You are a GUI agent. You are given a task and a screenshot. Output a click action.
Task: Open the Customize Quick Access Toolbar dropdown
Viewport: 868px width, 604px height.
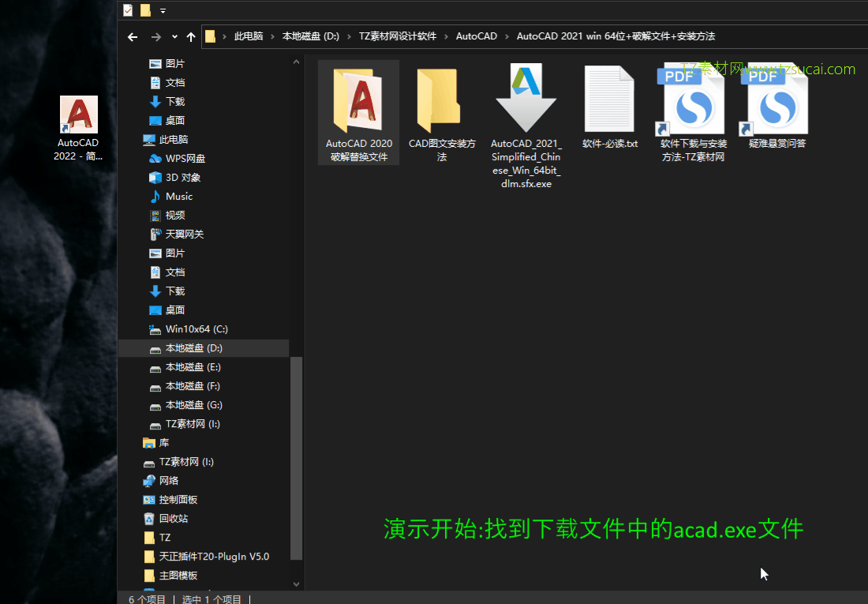(163, 10)
